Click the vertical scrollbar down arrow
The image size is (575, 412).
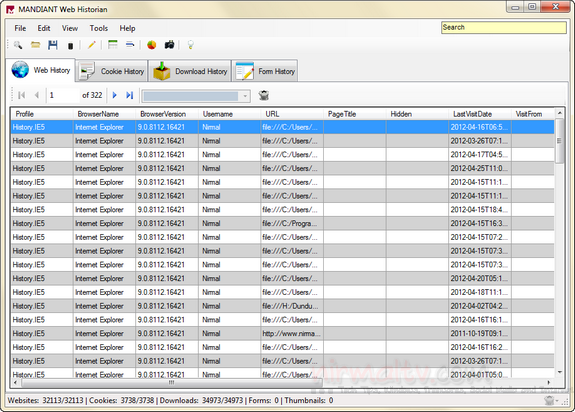click(x=560, y=372)
